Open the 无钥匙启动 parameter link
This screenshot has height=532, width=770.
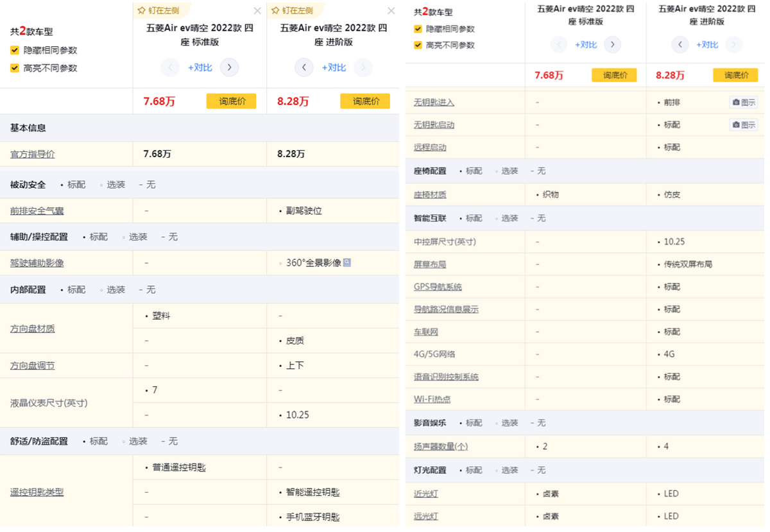tap(434, 124)
